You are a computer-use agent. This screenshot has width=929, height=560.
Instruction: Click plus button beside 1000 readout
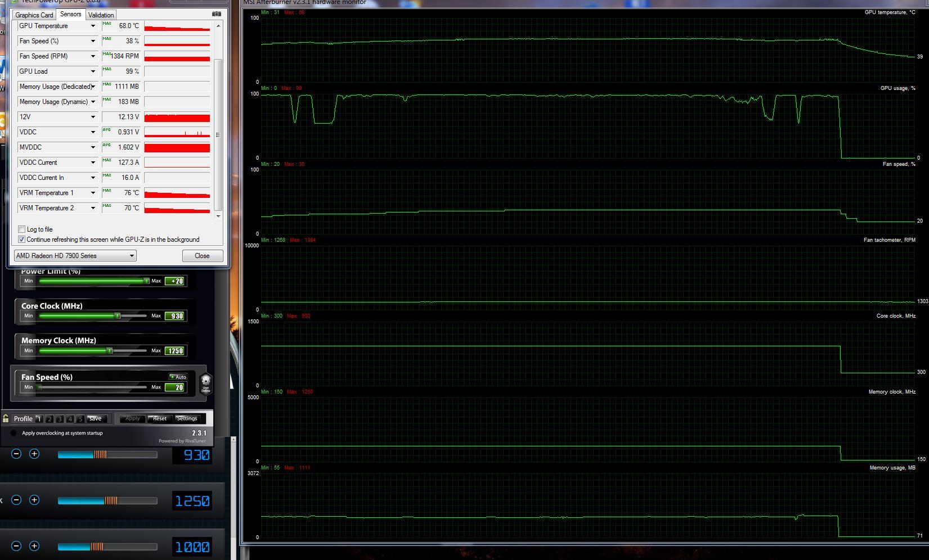click(34, 546)
